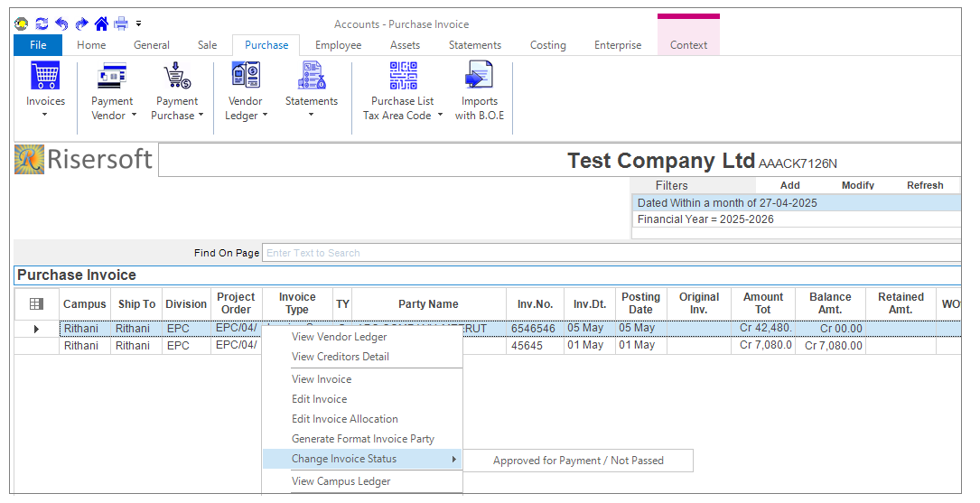The height and width of the screenshot is (503, 980).
Task: Choose Approved for Payment / Not Passed
Action: coord(578,461)
